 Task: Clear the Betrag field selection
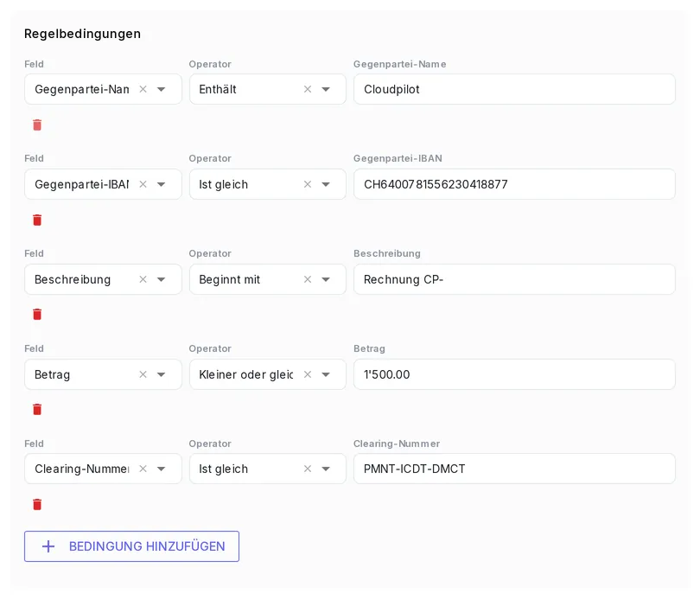pyautogui.click(x=143, y=374)
